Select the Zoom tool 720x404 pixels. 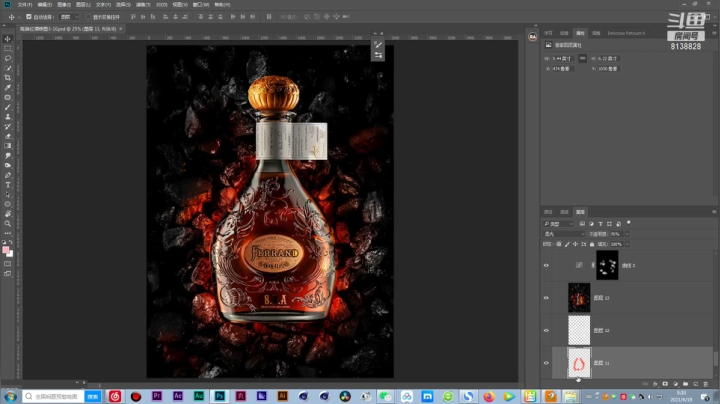(8, 224)
